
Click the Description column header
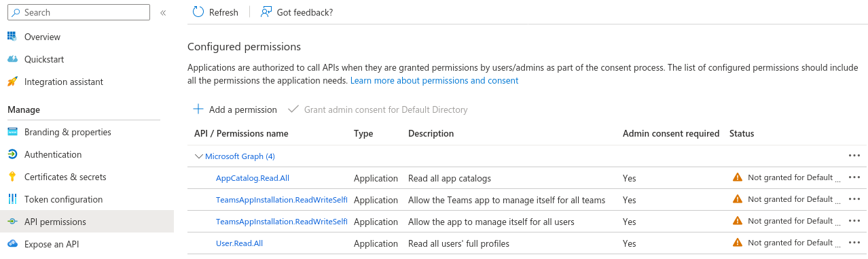[x=431, y=133]
